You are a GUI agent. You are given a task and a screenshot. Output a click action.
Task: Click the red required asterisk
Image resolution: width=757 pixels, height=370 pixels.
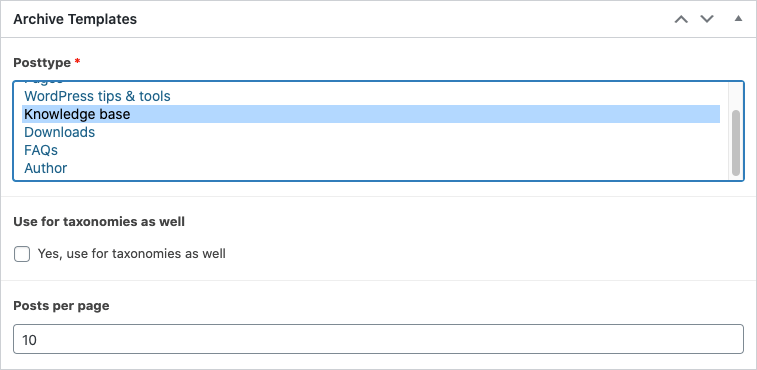pos(77,62)
